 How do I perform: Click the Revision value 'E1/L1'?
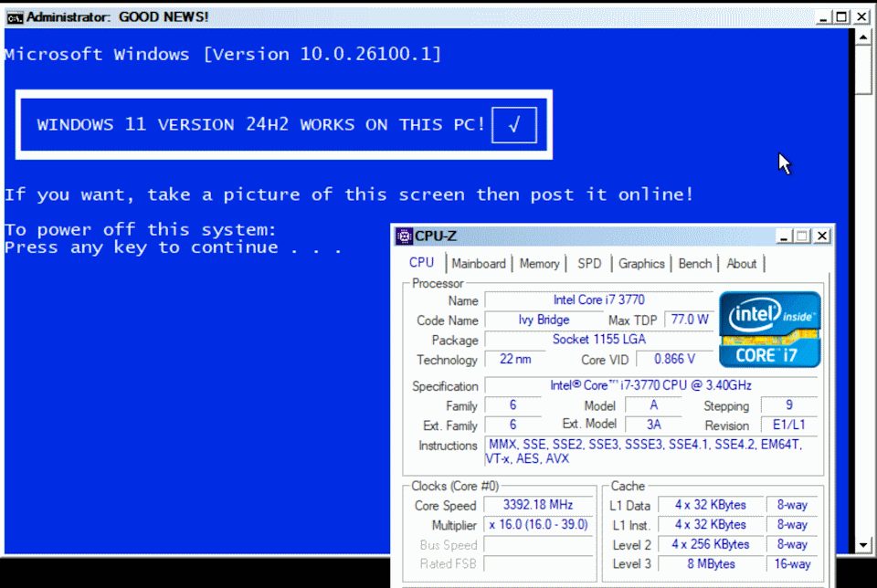(x=789, y=425)
